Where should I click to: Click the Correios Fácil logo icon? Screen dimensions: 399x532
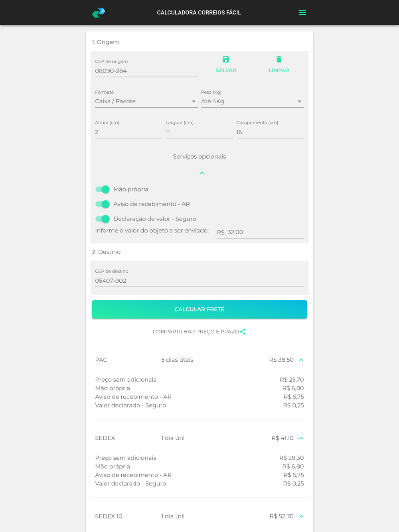99,13
